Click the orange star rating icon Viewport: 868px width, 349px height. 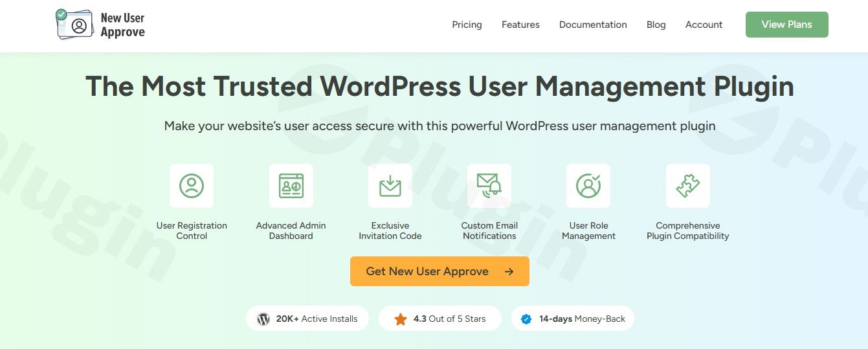coord(401,319)
